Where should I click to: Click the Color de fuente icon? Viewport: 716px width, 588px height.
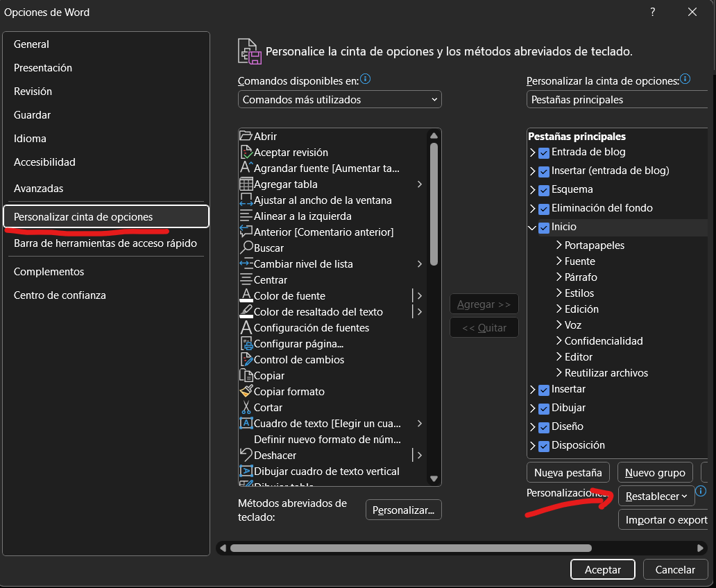246,295
